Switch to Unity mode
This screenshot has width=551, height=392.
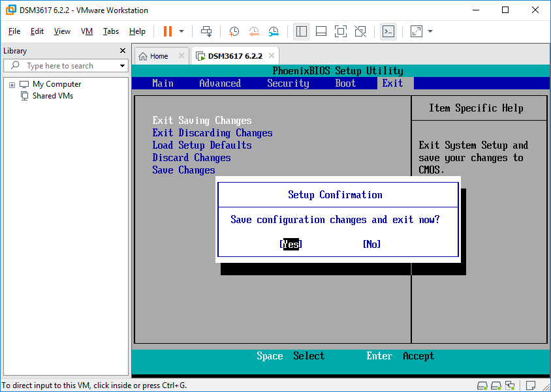pyautogui.click(x=360, y=31)
